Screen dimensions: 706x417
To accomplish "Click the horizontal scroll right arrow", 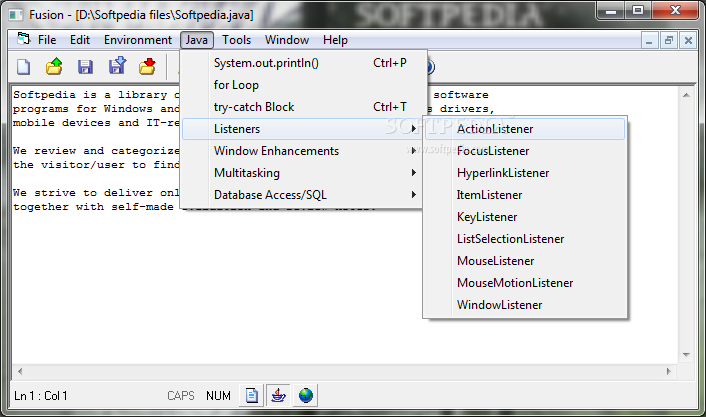I will tap(669, 372).
